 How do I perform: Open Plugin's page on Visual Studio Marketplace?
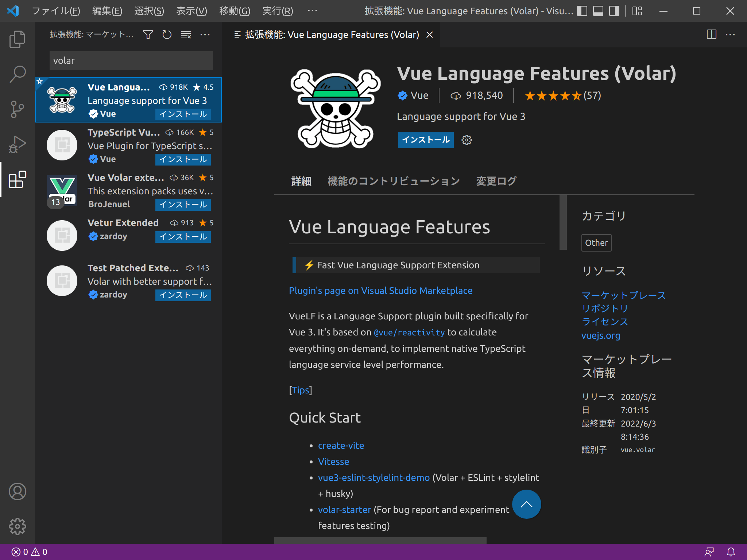[x=380, y=291]
